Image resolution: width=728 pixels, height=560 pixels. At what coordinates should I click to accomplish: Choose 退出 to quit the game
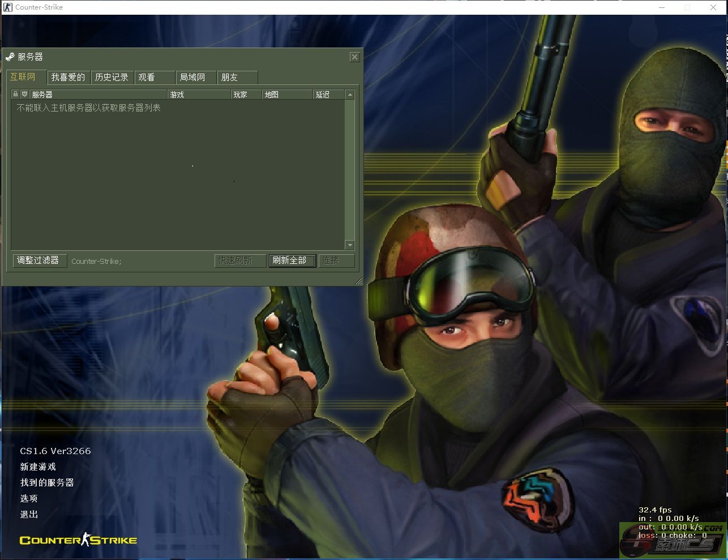(29, 515)
